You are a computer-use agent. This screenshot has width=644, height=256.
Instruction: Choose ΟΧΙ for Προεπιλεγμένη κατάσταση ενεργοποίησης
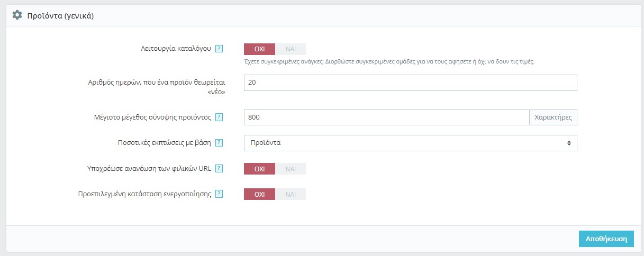click(x=259, y=194)
